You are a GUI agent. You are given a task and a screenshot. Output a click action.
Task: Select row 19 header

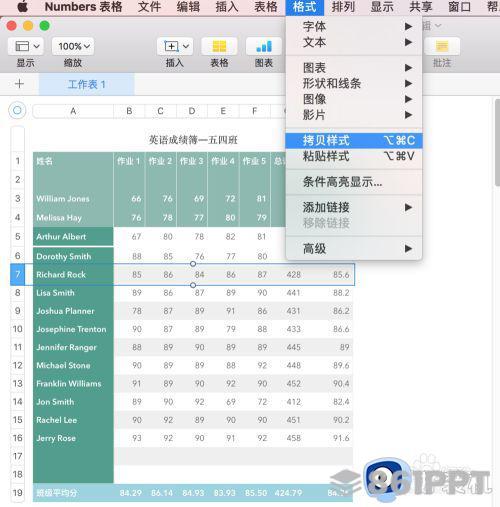point(18,493)
